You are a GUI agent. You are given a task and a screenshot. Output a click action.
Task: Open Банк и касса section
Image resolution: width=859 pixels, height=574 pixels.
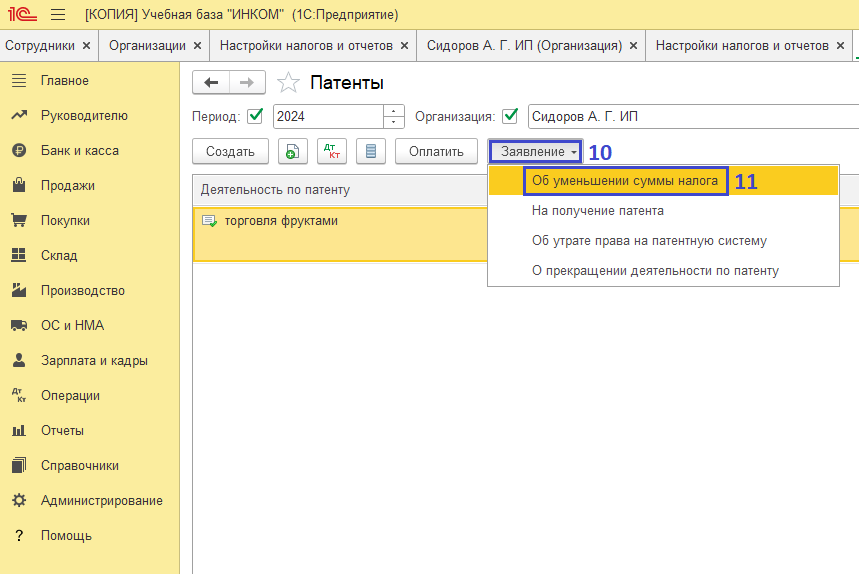[x=79, y=151]
